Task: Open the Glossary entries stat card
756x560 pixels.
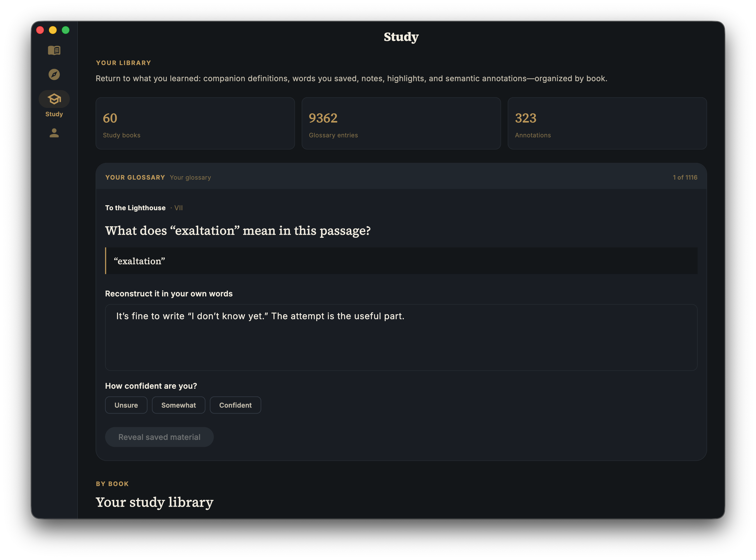Action: tap(401, 123)
